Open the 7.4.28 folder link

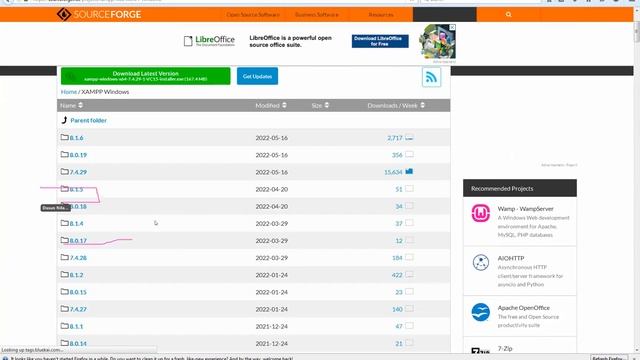click(x=78, y=258)
